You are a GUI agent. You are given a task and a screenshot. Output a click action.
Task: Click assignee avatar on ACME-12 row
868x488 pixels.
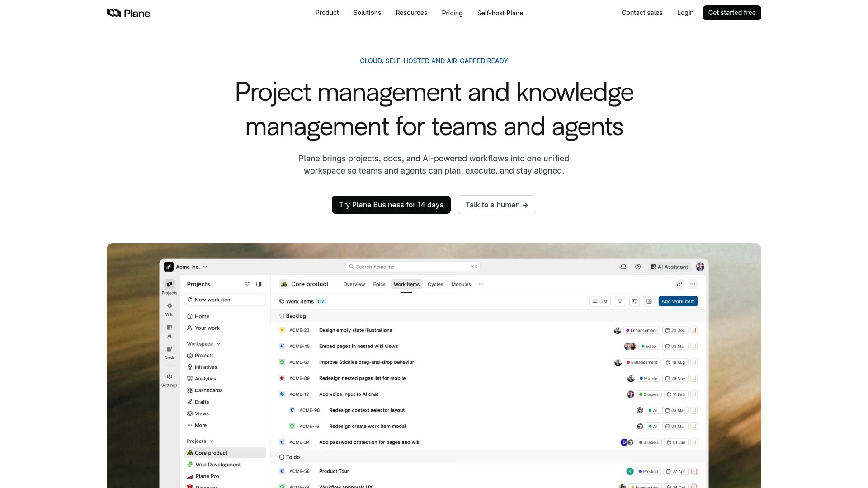coord(631,394)
